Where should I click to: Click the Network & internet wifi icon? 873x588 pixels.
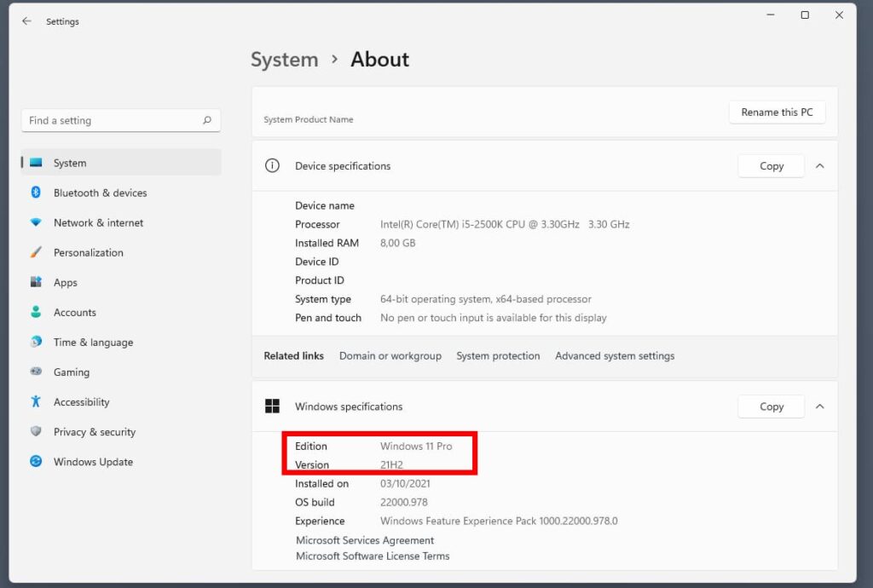tap(36, 222)
